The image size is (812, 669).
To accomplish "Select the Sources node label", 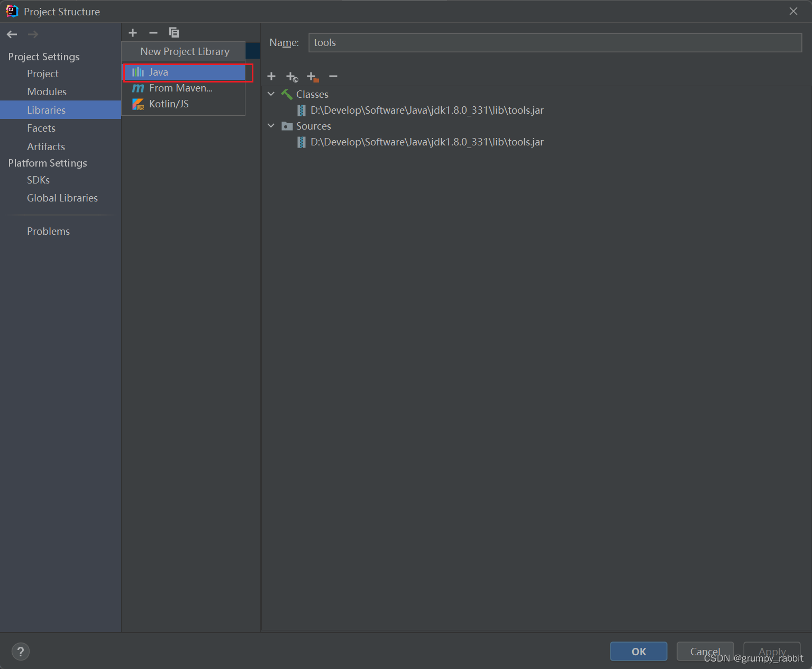I will 314,126.
